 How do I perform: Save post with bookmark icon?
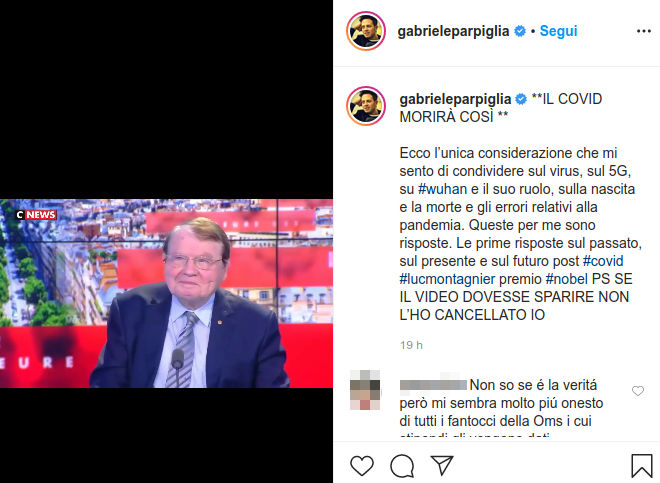coord(641,466)
